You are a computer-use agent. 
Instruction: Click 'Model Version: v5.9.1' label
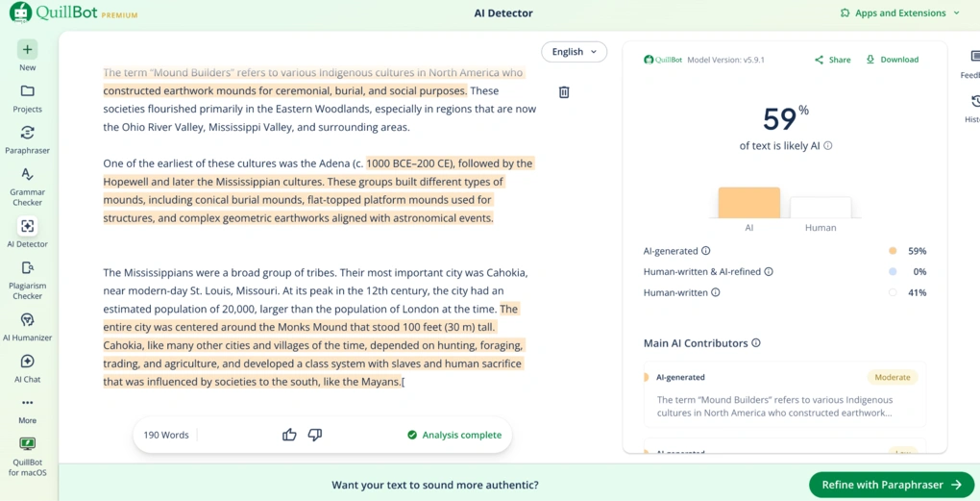(x=725, y=60)
